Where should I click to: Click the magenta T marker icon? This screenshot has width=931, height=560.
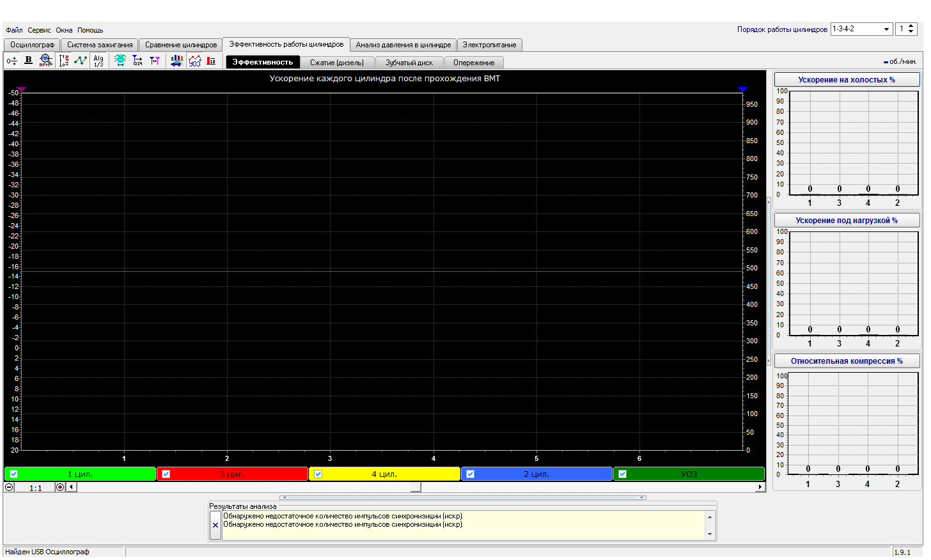(154, 61)
